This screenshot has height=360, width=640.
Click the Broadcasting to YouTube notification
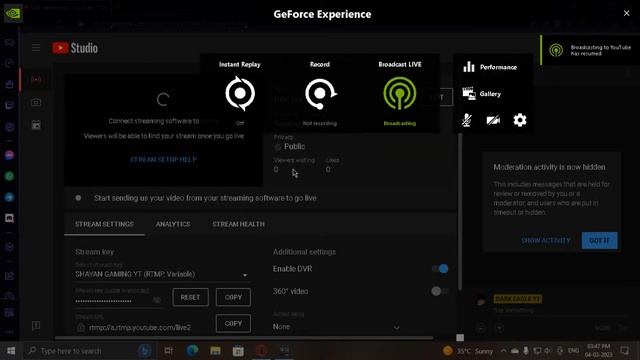tap(591, 50)
